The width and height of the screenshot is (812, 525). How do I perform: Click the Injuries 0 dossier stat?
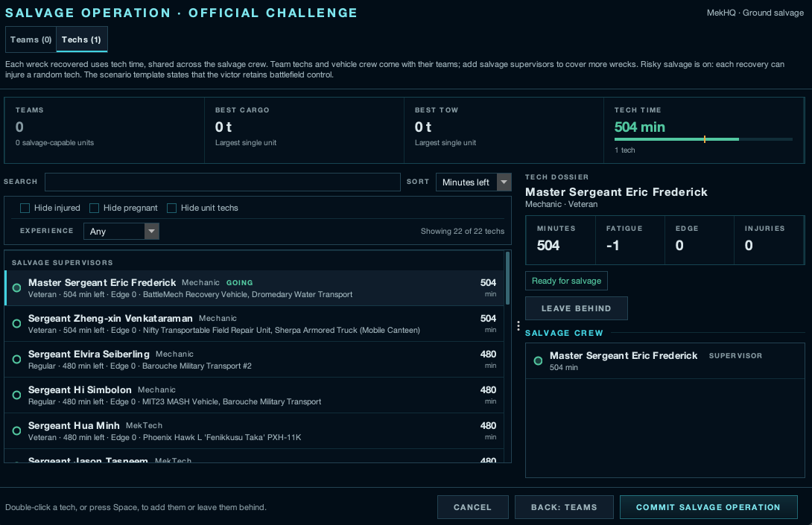click(769, 241)
